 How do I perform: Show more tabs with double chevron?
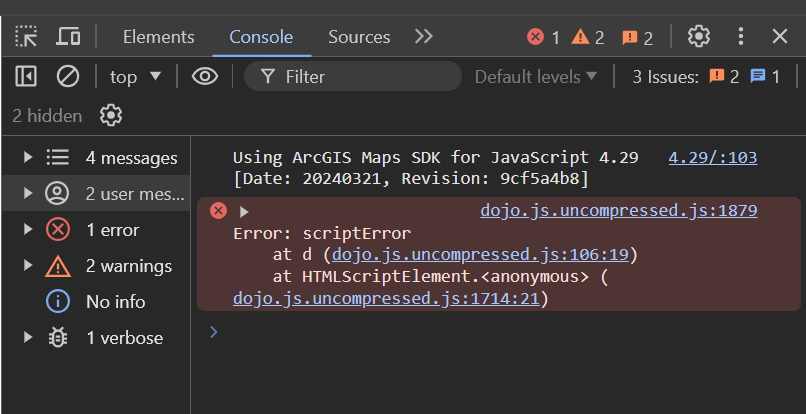tap(424, 37)
